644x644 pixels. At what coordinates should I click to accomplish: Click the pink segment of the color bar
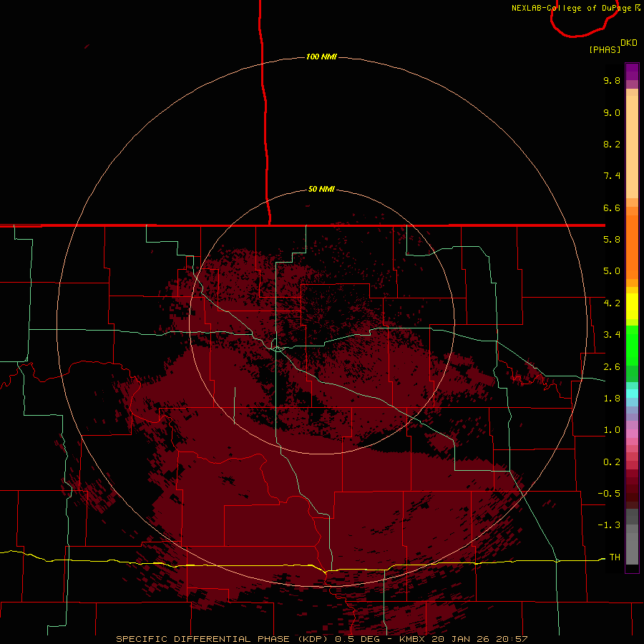pos(632,434)
